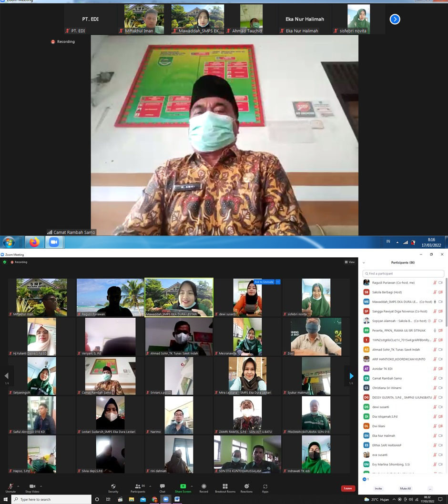Toggle the mic for Peserta_PPKN_RIAMA ULI BR SITINJAK
This screenshot has width=448, height=504.
point(435,331)
